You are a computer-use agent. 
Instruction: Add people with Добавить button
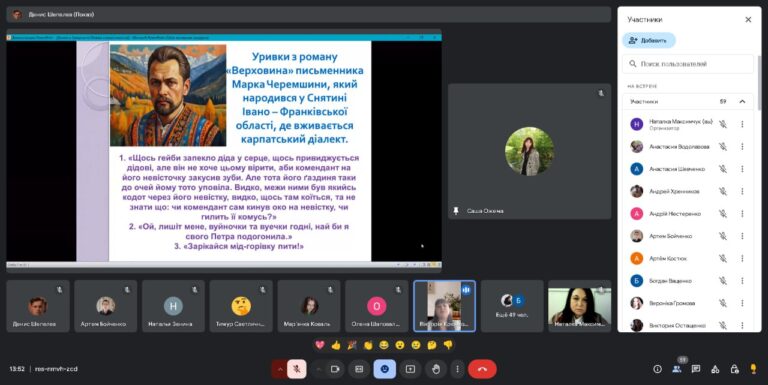pyautogui.click(x=649, y=40)
